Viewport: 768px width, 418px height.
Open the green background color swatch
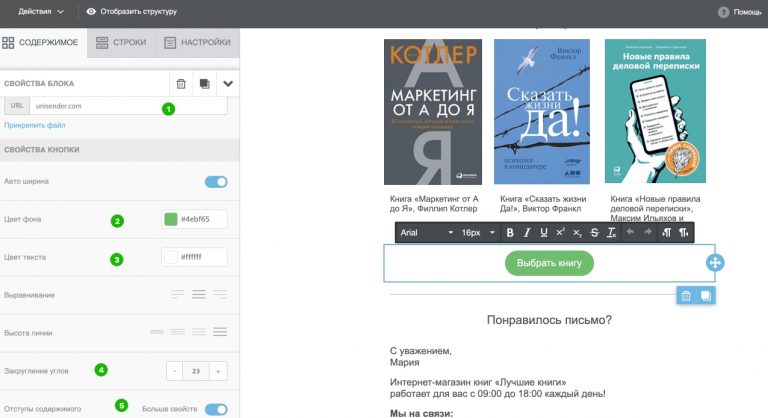(x=170, y=219)
